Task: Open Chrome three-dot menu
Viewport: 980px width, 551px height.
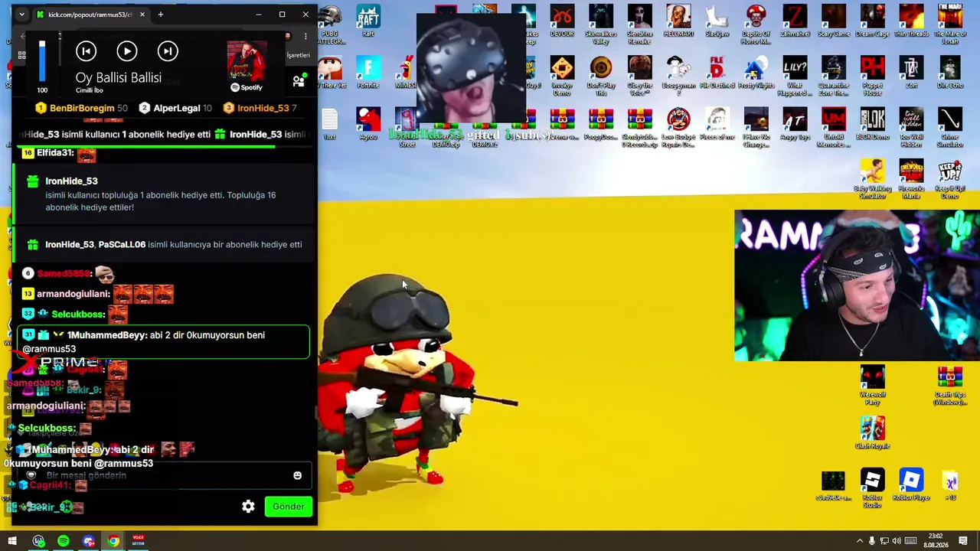Action: tap(305, 36)
